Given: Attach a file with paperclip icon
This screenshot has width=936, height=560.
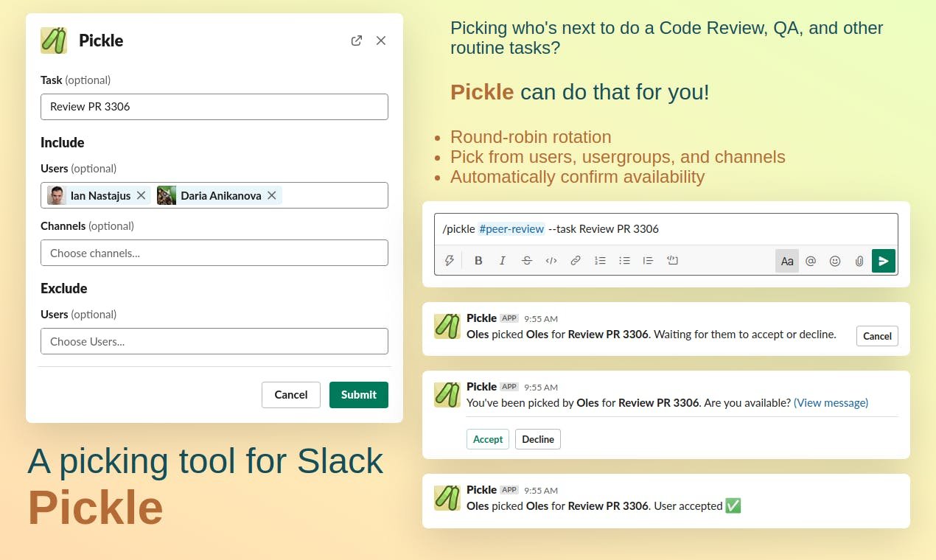Looking at the screenshot, I should [x=859, y=261].
